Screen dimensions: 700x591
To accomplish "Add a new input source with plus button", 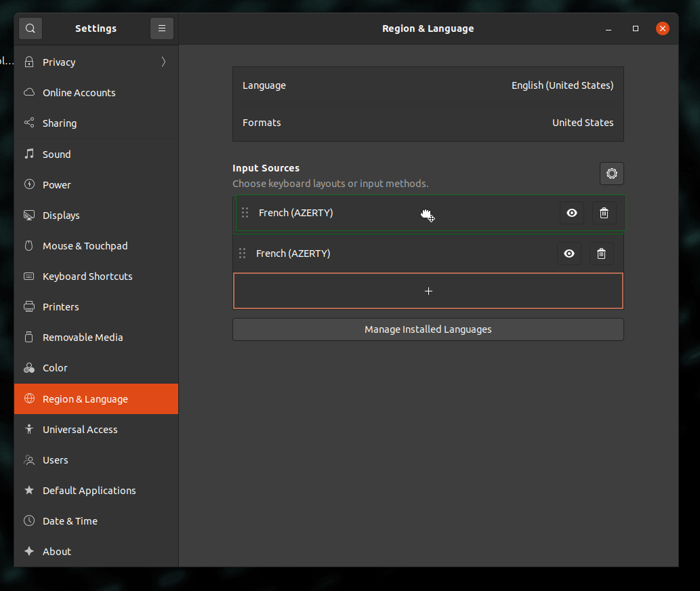I will [428, 291].
